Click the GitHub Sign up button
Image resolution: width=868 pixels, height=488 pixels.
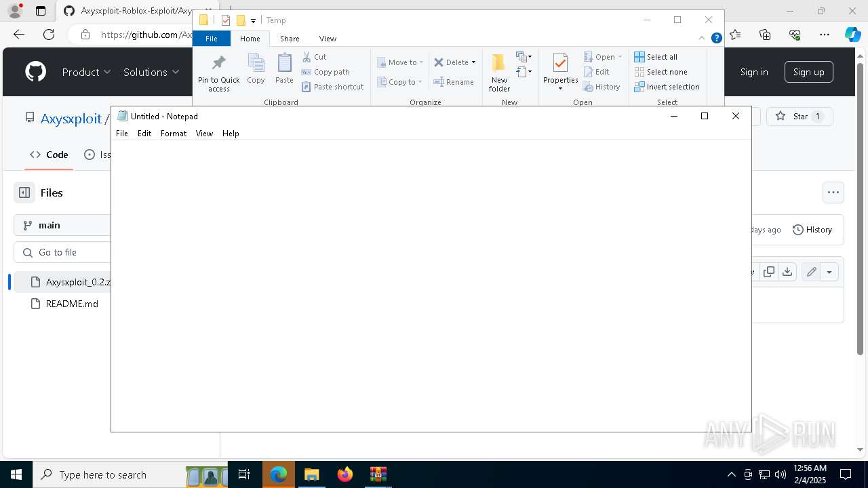[x=808, y=72]
